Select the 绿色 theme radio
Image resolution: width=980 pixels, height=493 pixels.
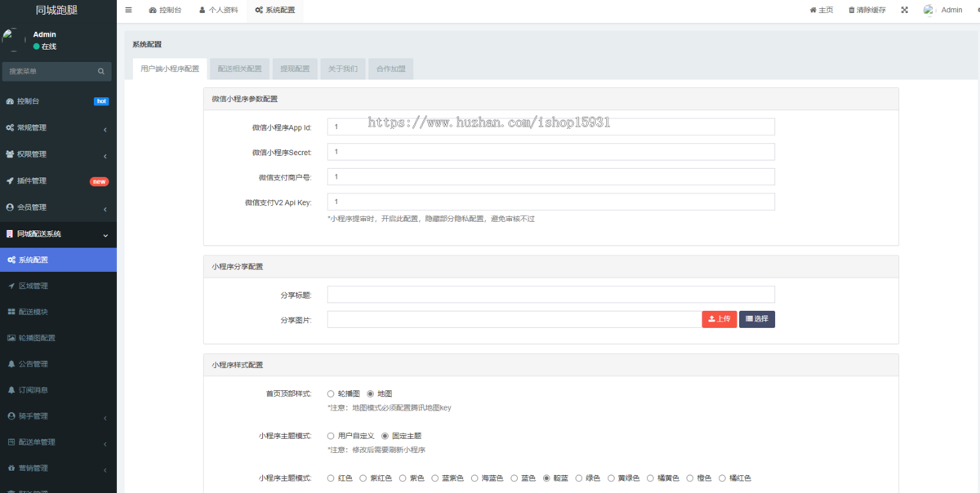pos(579,478)
